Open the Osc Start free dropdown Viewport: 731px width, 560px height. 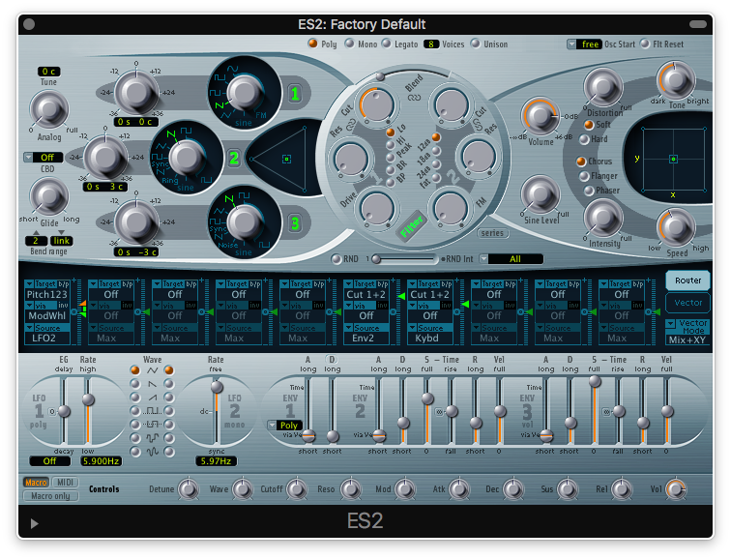(584, 44)
